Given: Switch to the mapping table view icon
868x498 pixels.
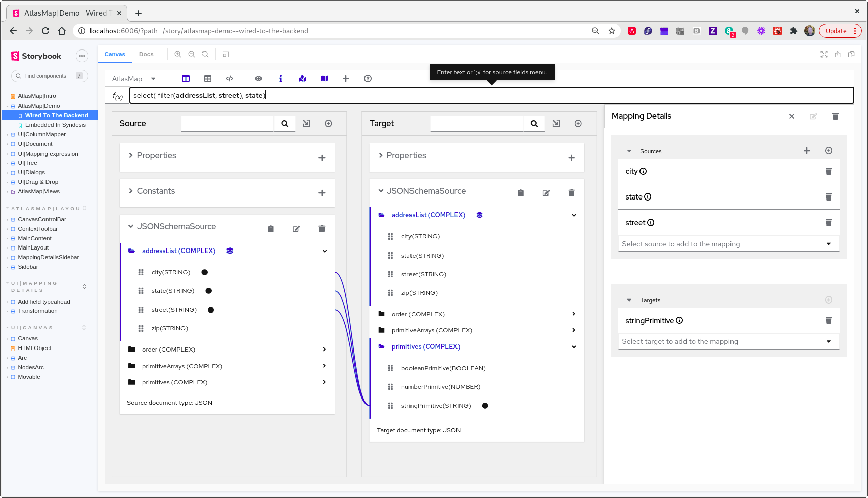Looking at the screenshot, I should click(x=208, y=78).
